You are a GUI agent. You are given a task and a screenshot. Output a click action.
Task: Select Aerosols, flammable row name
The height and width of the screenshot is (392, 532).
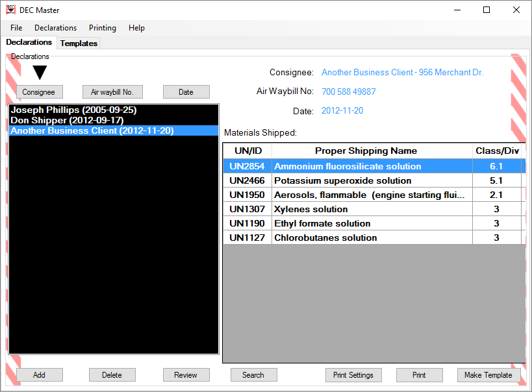(372, 195)
